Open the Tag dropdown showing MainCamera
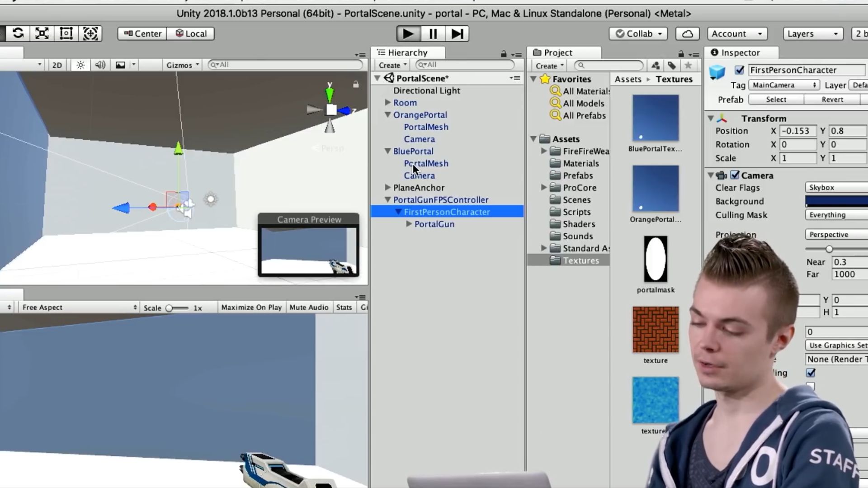The height and width of the screenshot is (488, 868). (x=784, y=85)
